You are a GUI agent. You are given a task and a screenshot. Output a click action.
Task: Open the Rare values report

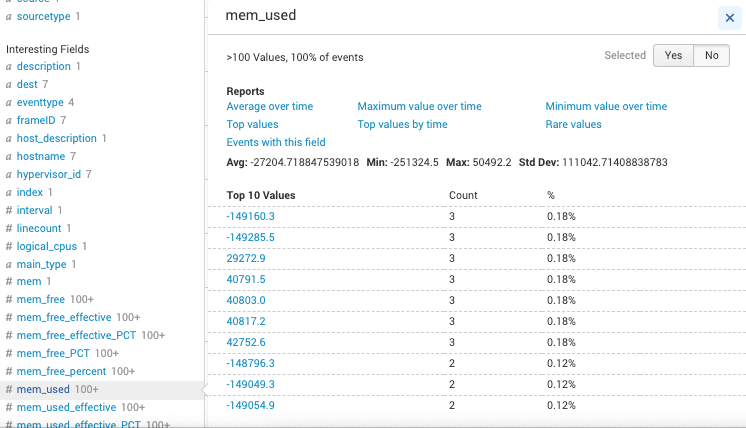573,124
